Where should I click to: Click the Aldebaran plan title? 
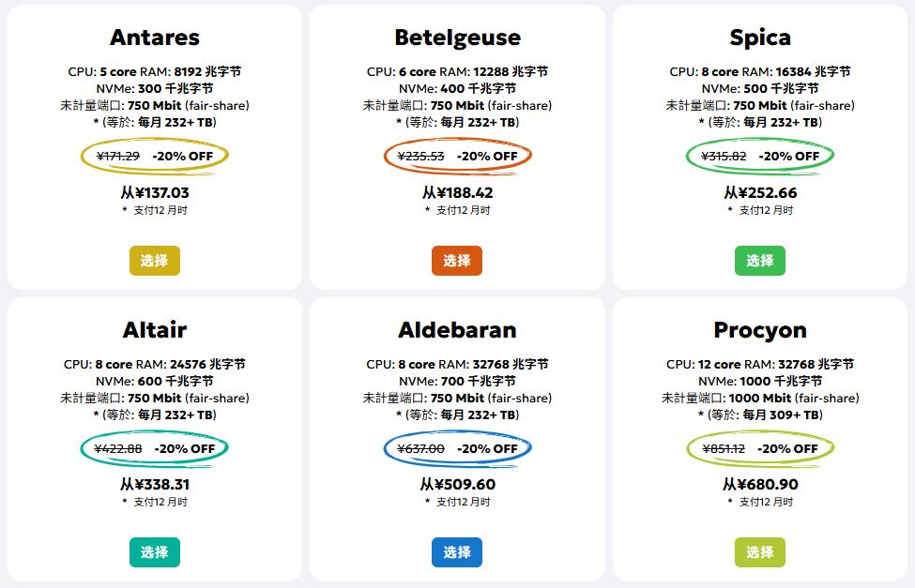click(458, 330)
